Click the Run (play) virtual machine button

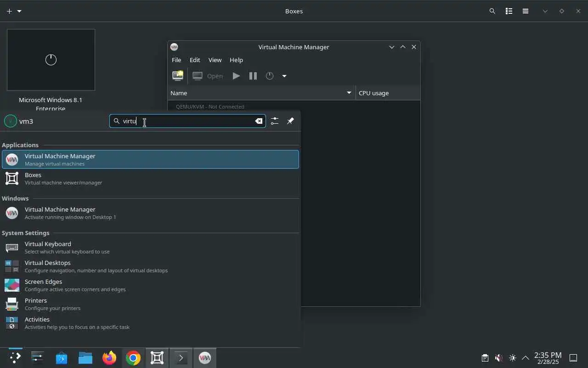tap(236, 76)
